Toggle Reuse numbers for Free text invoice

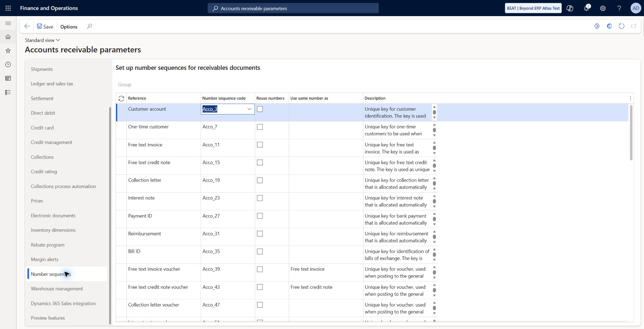click(x=260, y=145)
